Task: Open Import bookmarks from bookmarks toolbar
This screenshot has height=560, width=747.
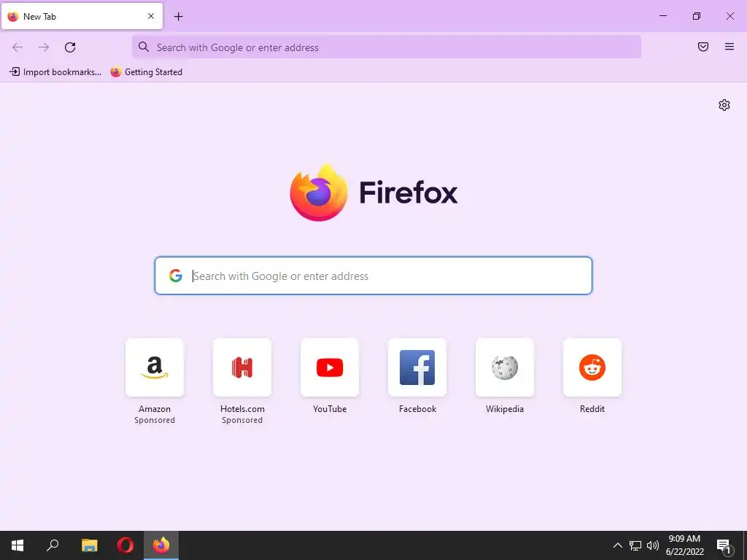Action: point(55,72)
